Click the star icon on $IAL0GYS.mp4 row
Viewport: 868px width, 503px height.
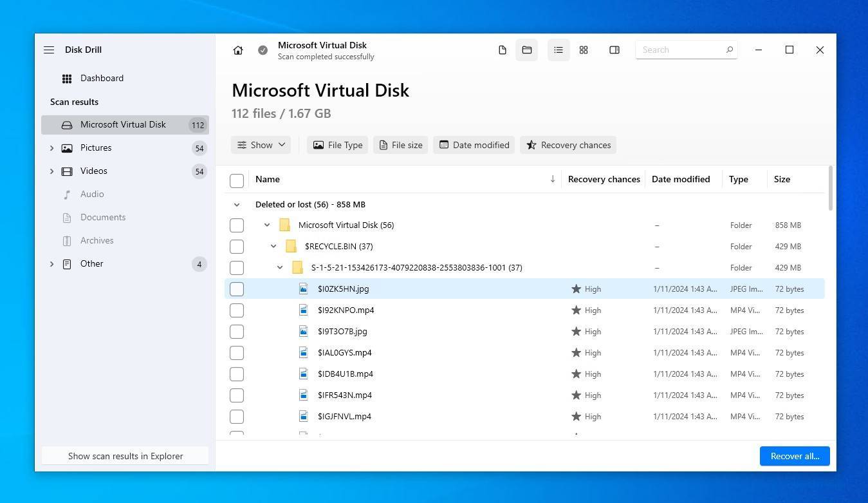[x=577, y=352]
